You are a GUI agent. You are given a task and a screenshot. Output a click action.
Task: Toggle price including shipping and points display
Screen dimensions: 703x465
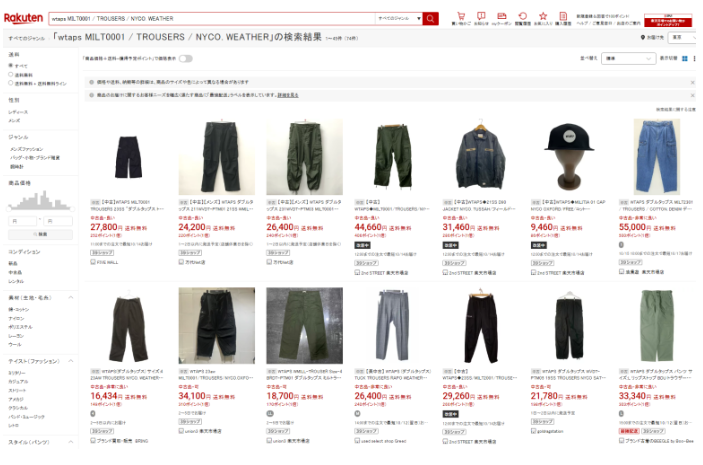click(186, 59)
